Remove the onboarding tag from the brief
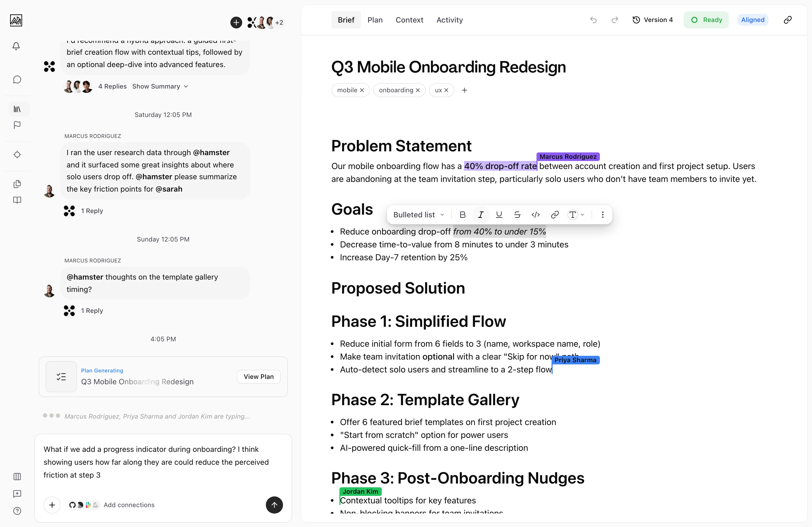Screen dimensions: 812x527 pyautogui.click(x=418, y=90)
